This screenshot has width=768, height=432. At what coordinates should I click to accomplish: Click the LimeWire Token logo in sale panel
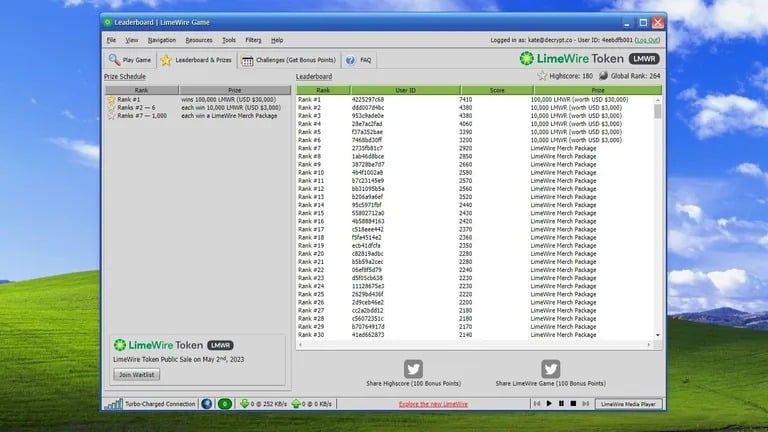158,345
